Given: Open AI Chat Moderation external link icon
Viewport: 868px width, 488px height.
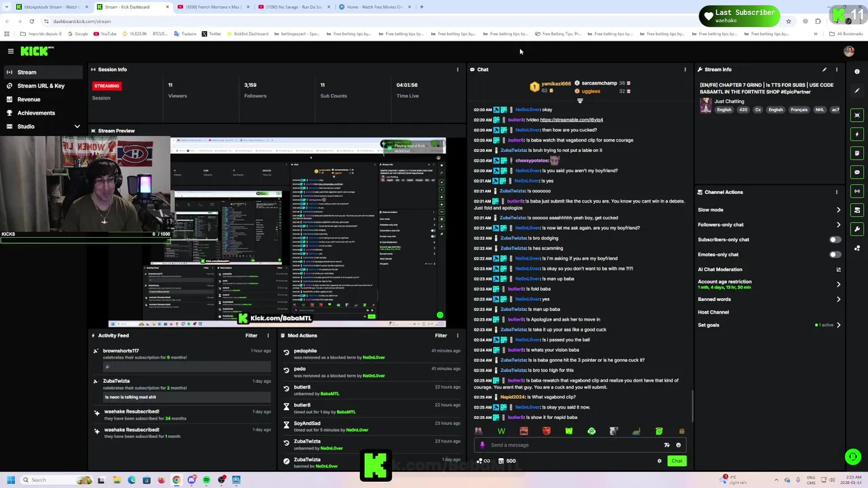Looking at the screenshot, I should (838, 269).
